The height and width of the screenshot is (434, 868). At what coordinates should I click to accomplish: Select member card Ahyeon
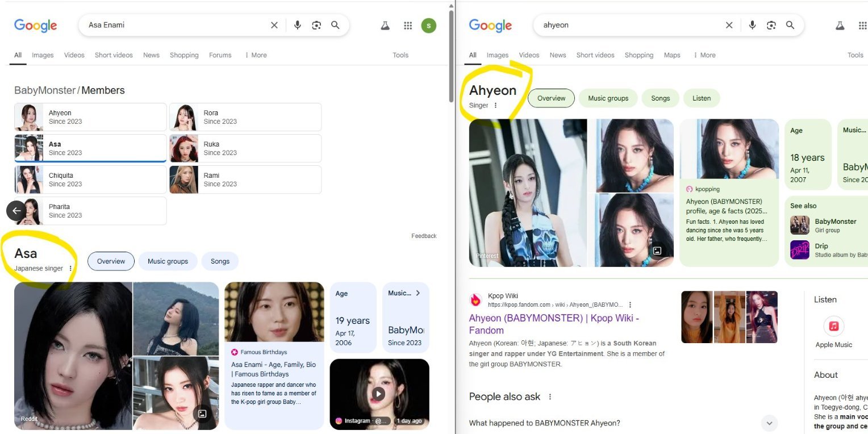pos(90,117)
